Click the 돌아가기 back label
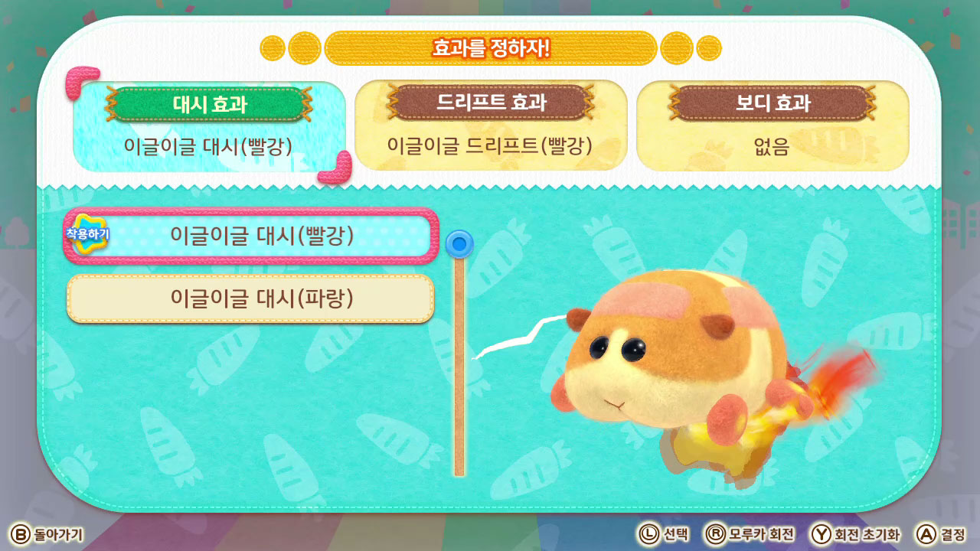Viewport: 980px width, 551px height. 58,534
